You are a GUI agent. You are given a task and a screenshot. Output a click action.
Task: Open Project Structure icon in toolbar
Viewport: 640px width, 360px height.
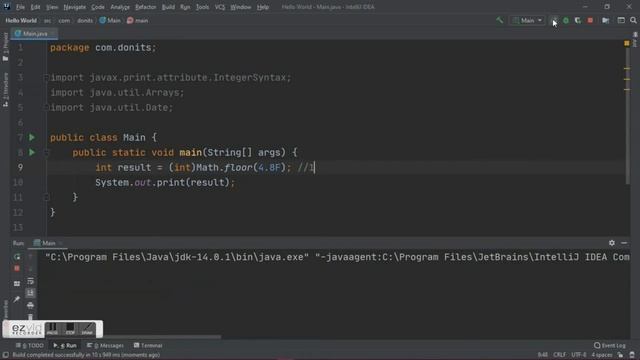[x=606, y=20]
